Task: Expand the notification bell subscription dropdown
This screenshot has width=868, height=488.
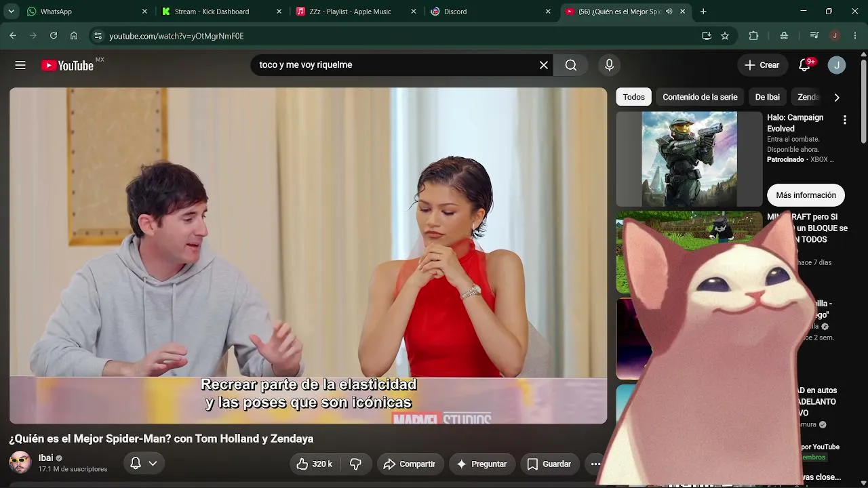Action: click(x=153, y=464)
